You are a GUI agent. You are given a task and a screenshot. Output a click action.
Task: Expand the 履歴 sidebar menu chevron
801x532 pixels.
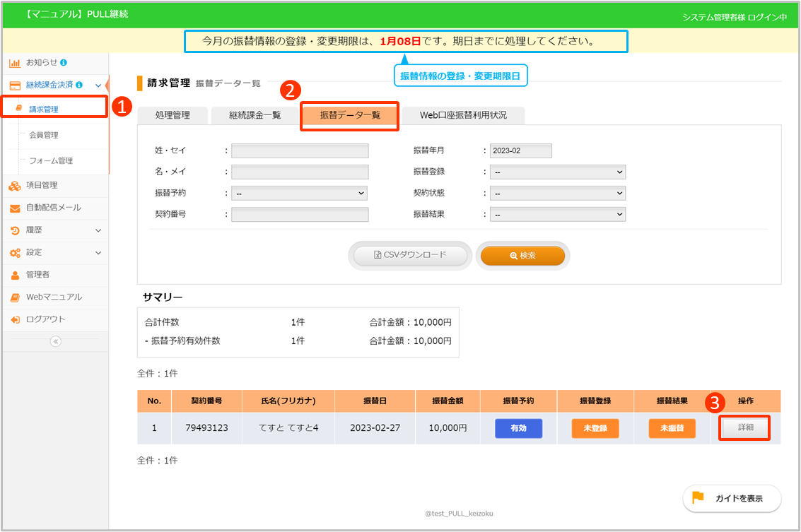(x=98, y=230)
